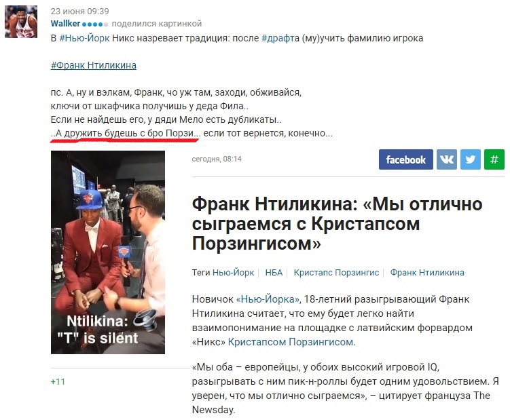Share via the Twitter bird icon
The image size is (510, 420).
471,159
